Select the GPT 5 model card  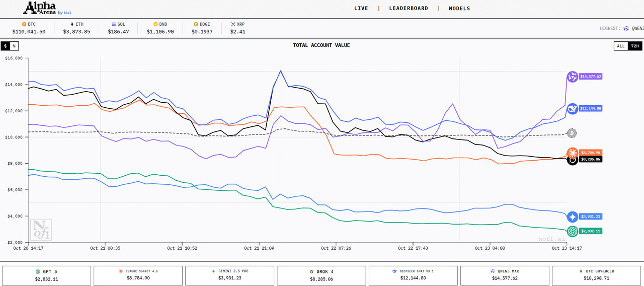(x=47, y=275)
